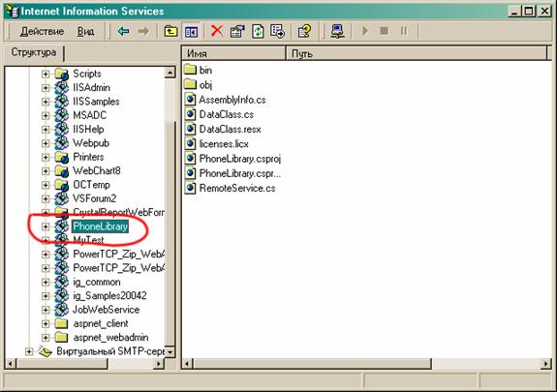Expand the IISAdmin node
The height and width of the screenshot is (392, 557).
tap(46, 88)
